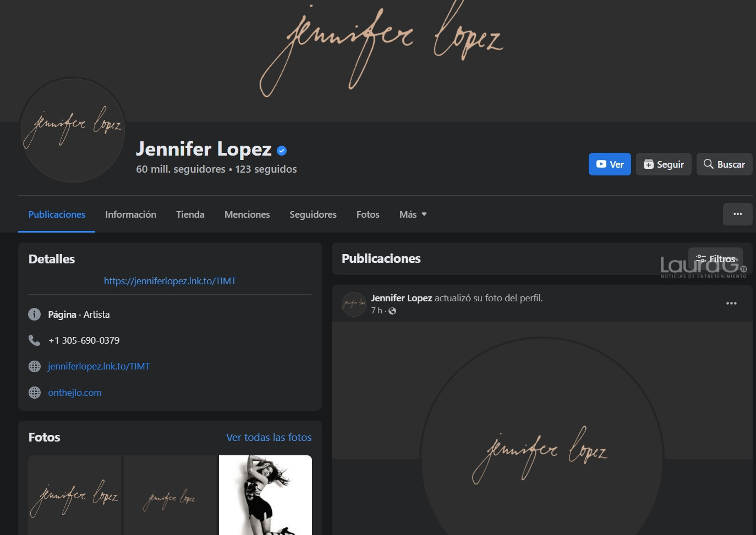Expand the Más dropdown tab

point(413,214)
